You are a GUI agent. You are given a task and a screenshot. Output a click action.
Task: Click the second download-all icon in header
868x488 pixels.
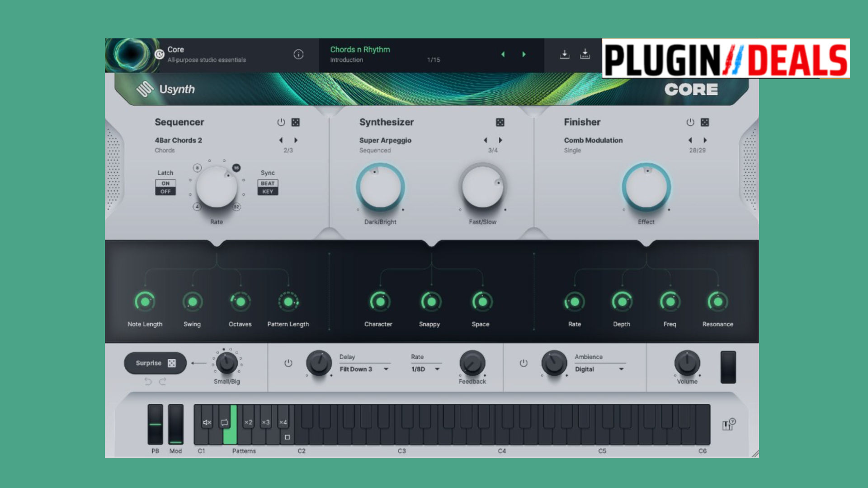coord(585,54)
